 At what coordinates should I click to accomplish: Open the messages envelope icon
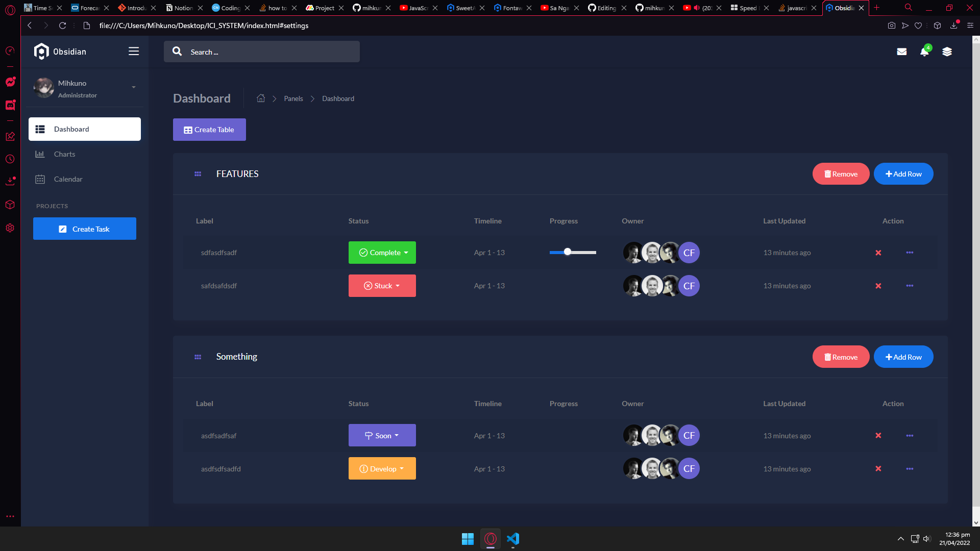[x=902, y=52]
